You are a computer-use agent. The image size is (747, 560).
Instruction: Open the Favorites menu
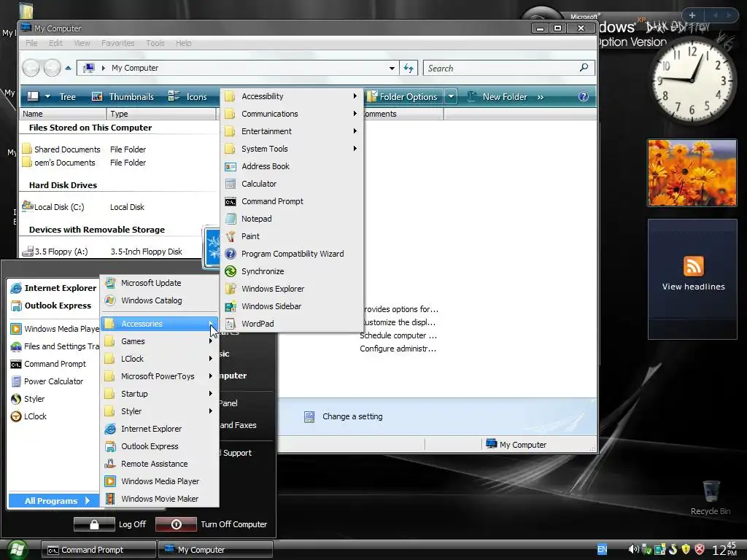click(x=117, y=43)
